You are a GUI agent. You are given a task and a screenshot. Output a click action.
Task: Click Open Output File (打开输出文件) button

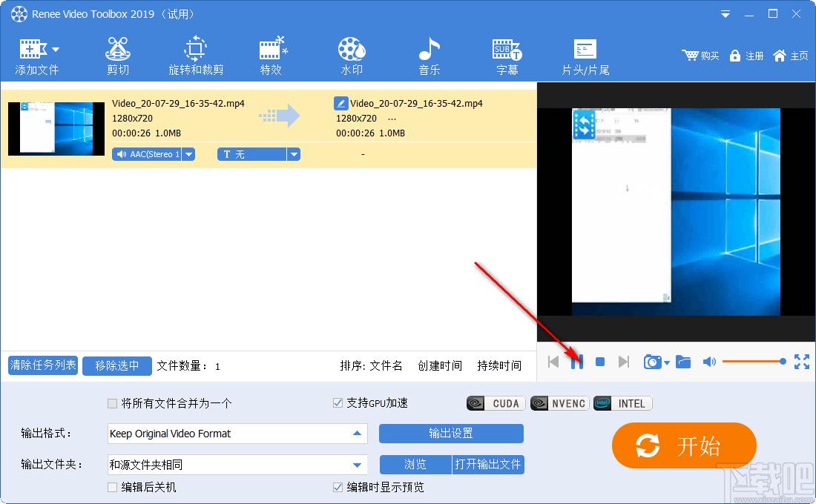(487, 465)
